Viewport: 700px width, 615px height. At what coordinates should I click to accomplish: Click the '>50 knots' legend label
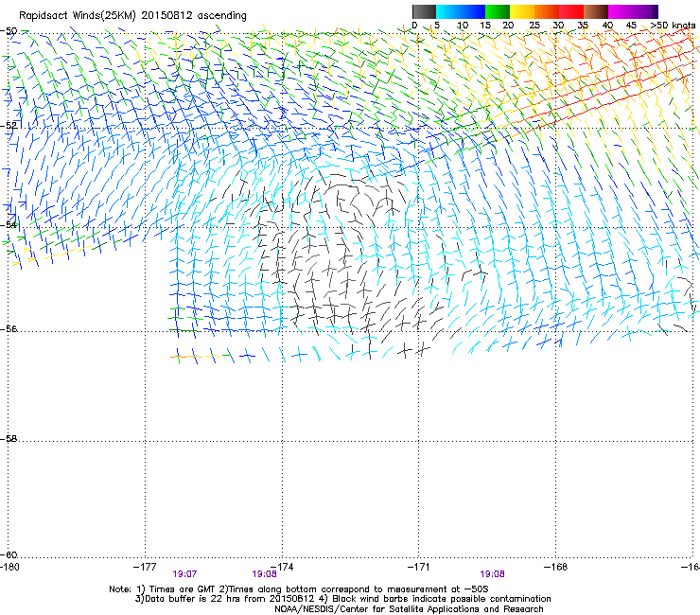[x=673, y=26]
